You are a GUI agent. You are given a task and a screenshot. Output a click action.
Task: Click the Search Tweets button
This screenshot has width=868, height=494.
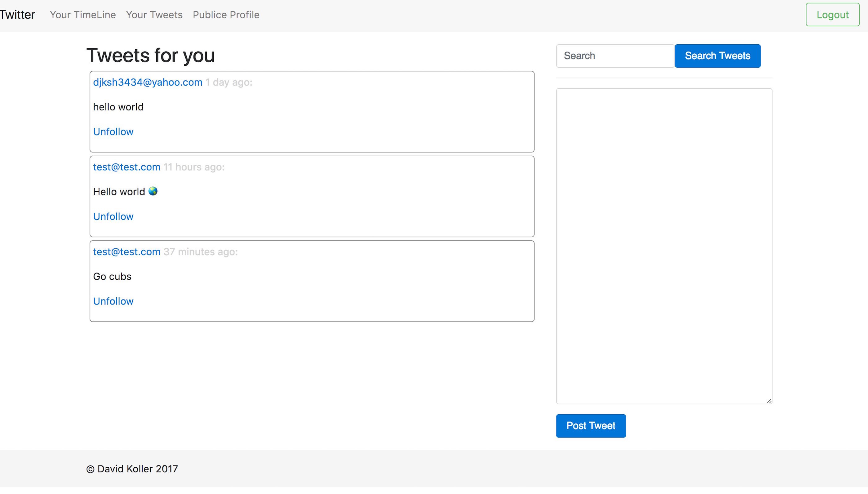(x=717, y=56)
